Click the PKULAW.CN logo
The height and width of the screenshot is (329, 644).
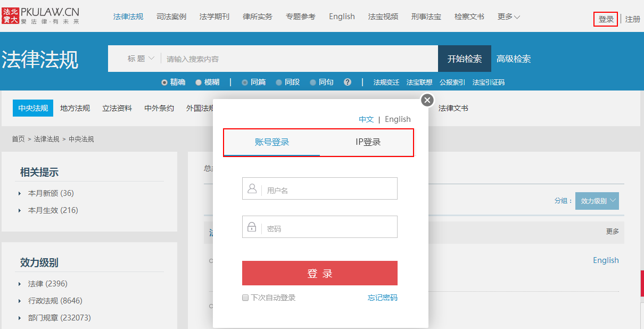(x=40, y=16)
